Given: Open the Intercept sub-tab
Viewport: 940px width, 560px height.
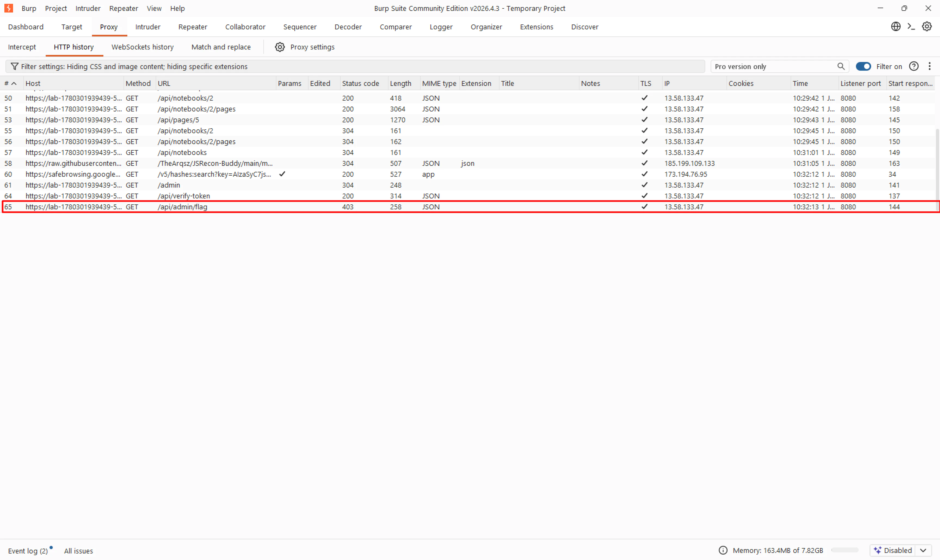Looking at the screenshot, I should pos(22,47).
